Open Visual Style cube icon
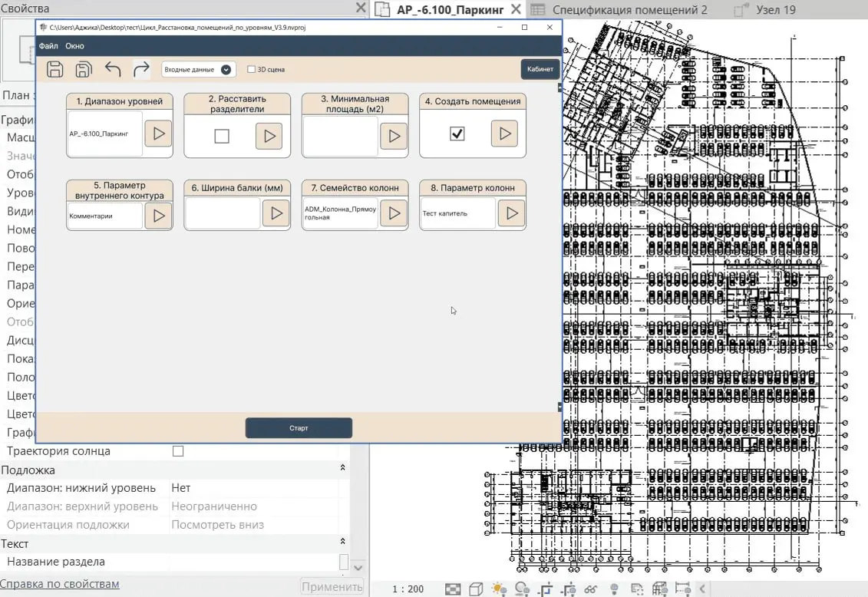The image size is (868, 597). click(x=476, y=589)
